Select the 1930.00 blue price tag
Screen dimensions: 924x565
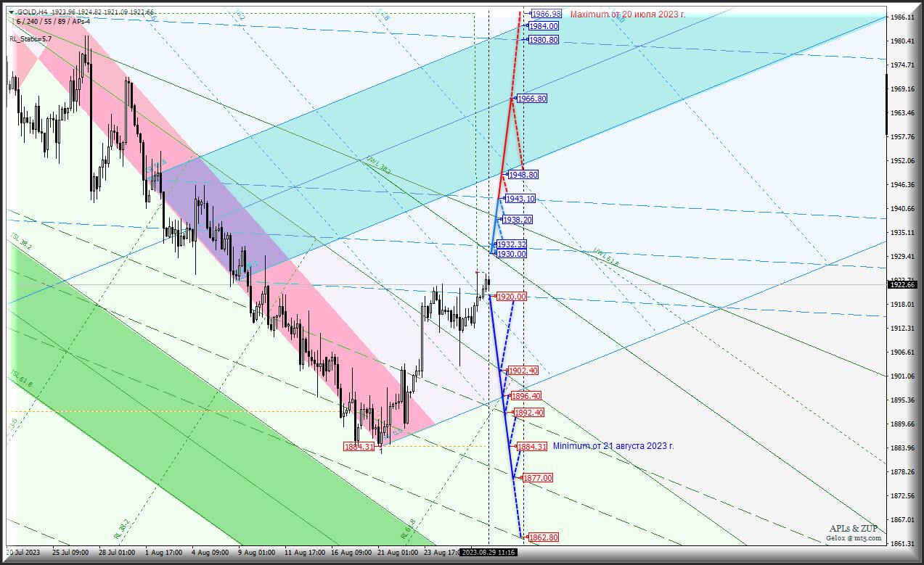(511, 254)
